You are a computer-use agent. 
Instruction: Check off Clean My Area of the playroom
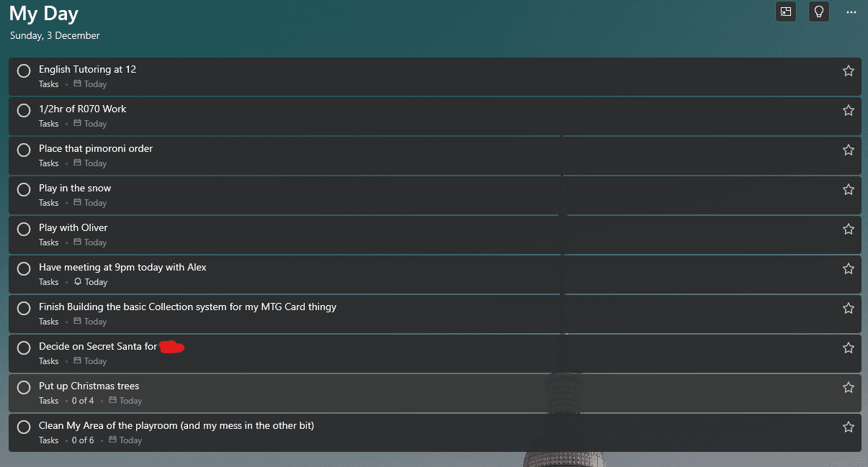[24, 427]
